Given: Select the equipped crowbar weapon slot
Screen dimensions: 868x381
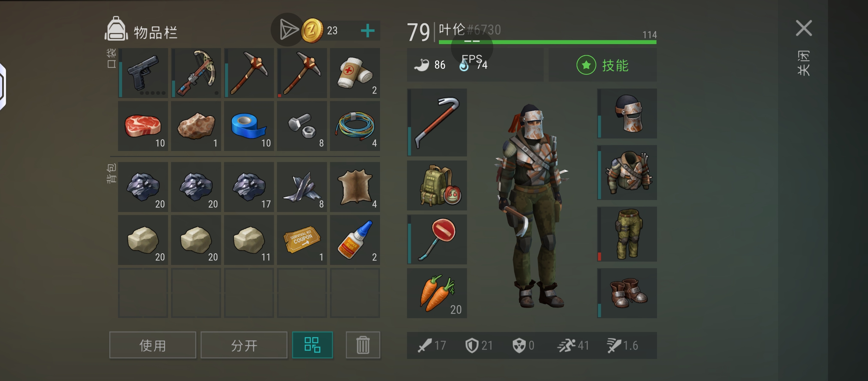Looking at the screenshot, I should click(x=437, y=122).
